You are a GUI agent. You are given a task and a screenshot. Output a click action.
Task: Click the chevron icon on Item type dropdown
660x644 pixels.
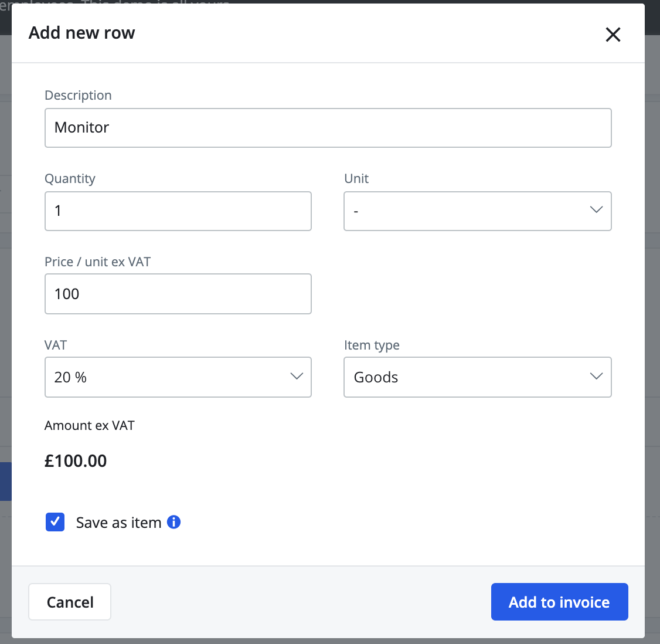coord(596,376)
